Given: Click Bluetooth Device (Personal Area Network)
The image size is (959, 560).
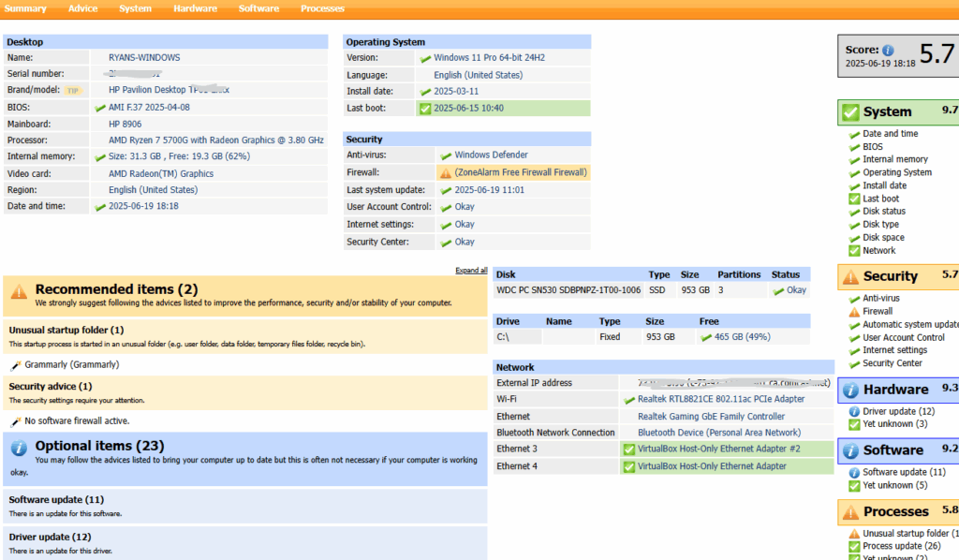Looking at the screenshot, I should pos(719,433).
